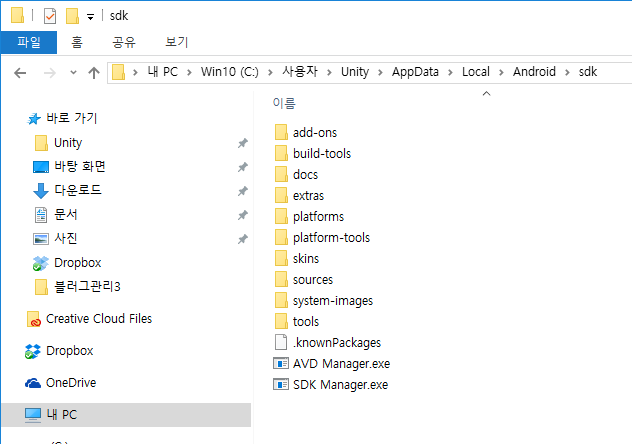Select 내 PC in navigation pane
Viewport: 632px width, 444px height.
126,415
